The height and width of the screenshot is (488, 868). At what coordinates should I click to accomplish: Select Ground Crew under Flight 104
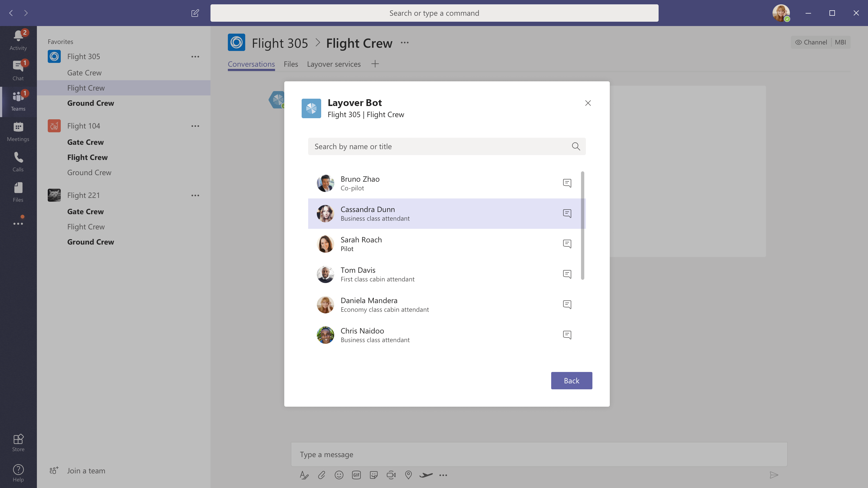89,172
